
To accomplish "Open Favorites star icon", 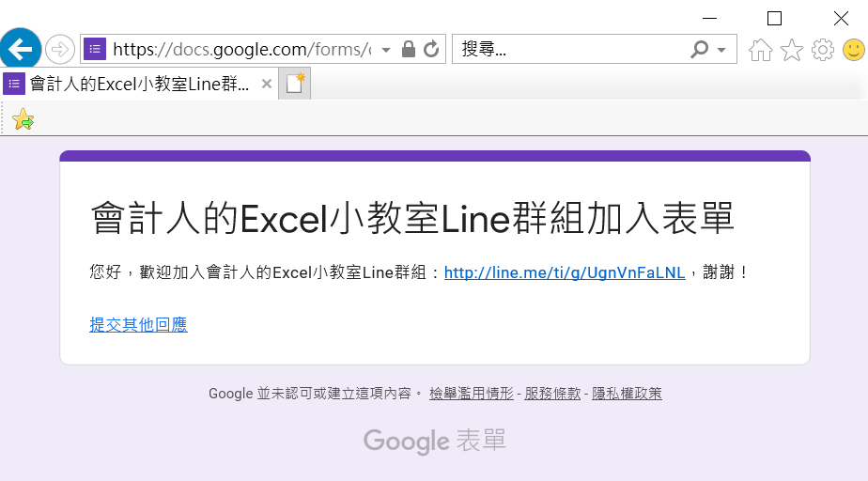I will pos(792,50).
